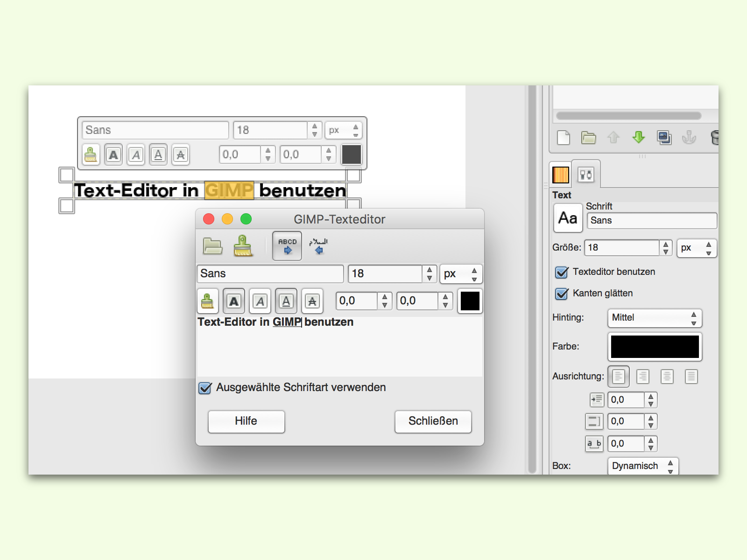Adjust size 18 stepper in on-canvas toolbar
This screenshot has width=747, height=560.
[315, 130]
